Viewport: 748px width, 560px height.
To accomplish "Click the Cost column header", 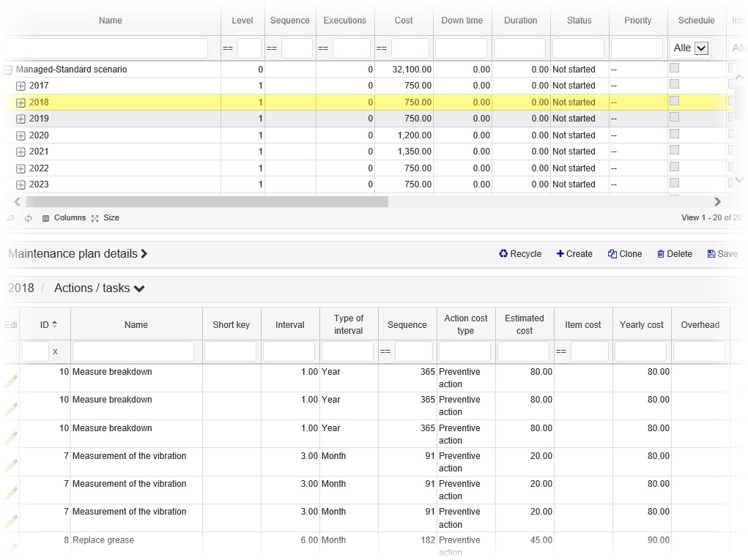I will [x=404, y=20].
